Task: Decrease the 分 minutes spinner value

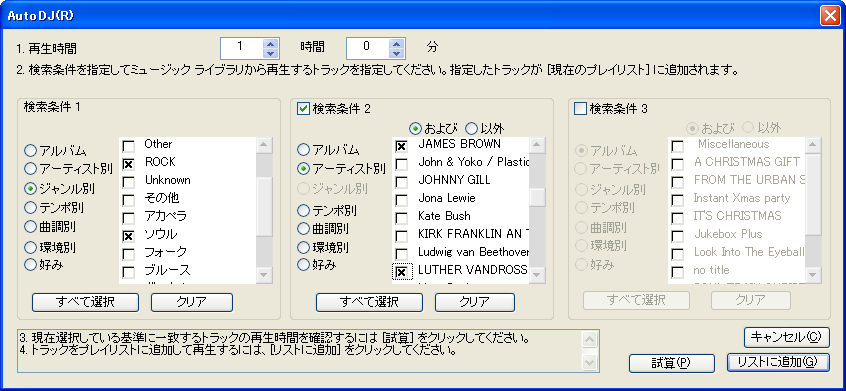Action: [397, 53]
